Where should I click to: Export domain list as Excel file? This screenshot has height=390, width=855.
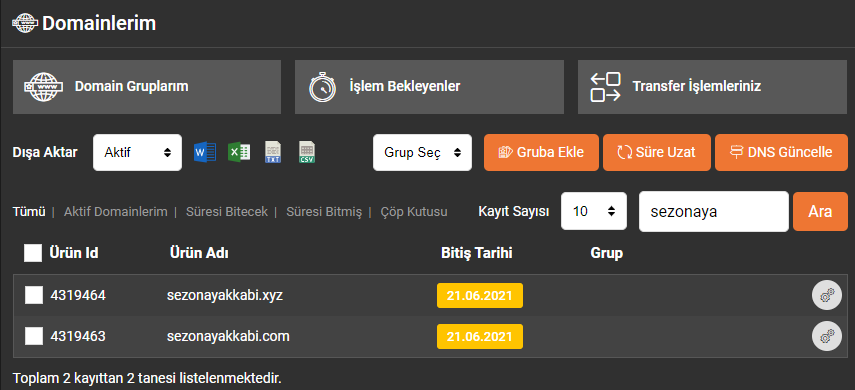click(239, 152)
